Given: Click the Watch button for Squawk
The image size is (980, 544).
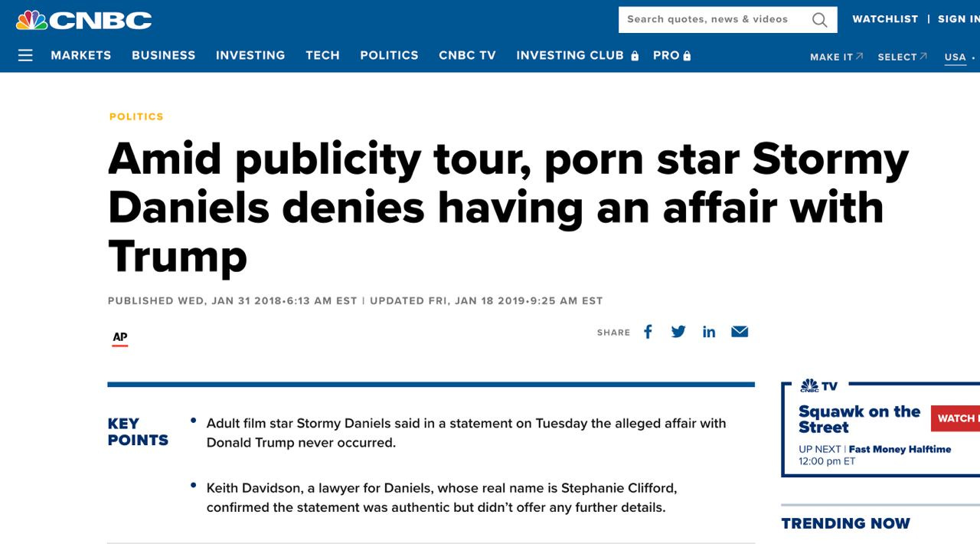Looking at the screenshot, I should click(x=955, y=418).
